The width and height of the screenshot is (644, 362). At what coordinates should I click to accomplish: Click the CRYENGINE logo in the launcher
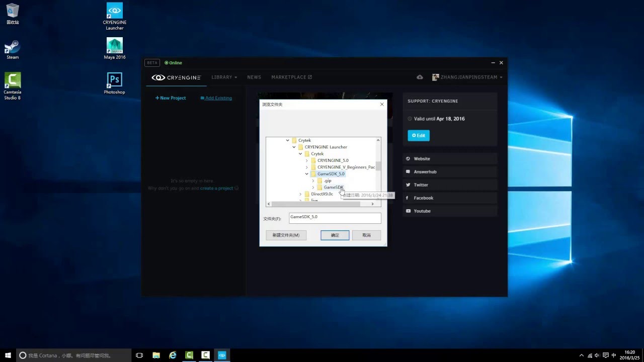pos(177,77)
